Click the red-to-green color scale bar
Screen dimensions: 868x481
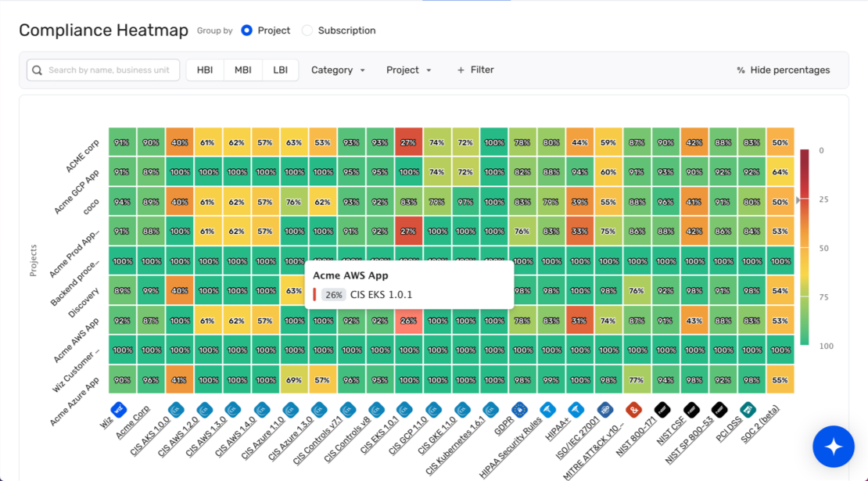point(805,247)
